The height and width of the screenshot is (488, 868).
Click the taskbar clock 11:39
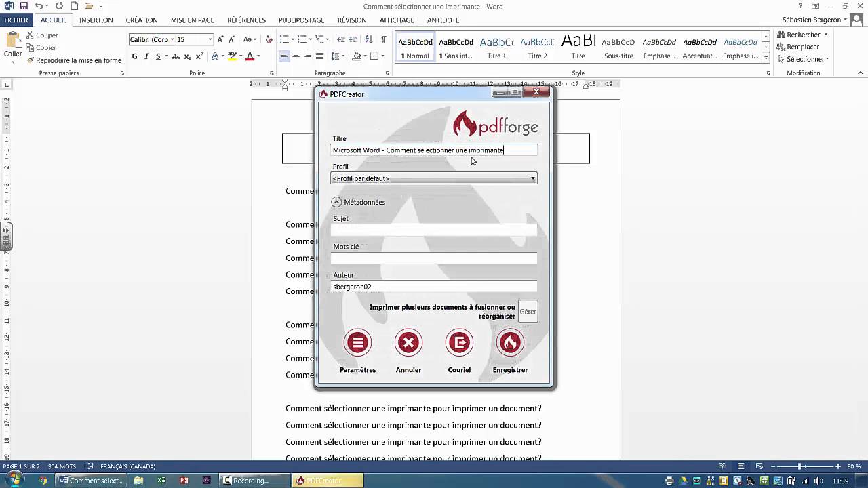(x=840, y=481)
